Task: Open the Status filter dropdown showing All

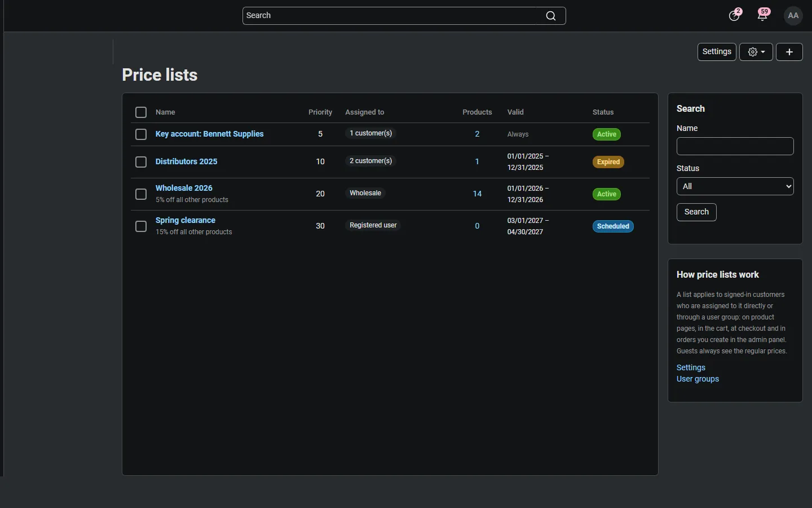Action: click(735, 186)
